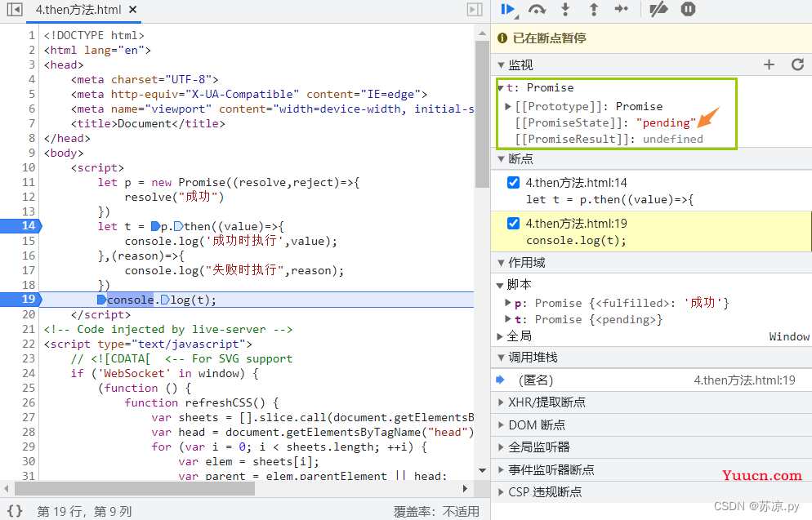Expand the XHR/提取断点 section
Image resolution: width=812 pixels, height=520 pixels.
click(501, 402)
